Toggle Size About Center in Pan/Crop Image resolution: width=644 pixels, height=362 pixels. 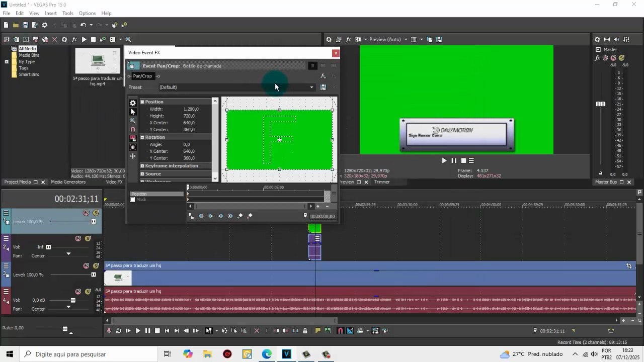(133, 147)
